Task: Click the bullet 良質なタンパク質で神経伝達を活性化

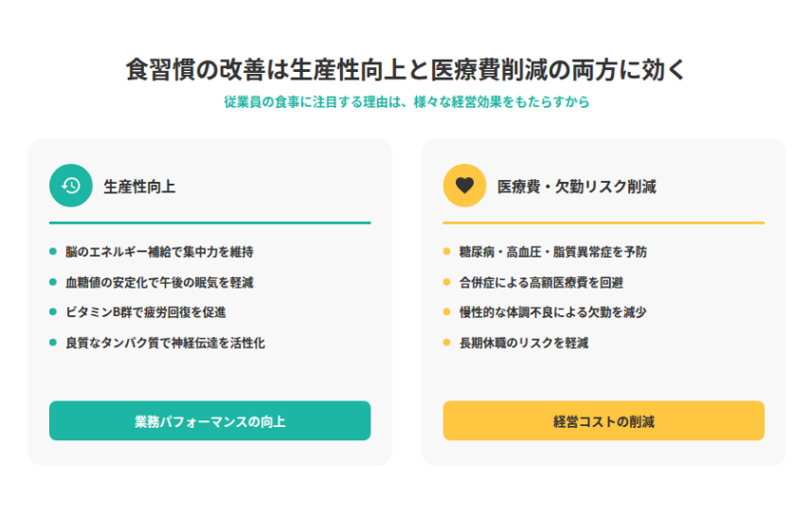Action: [x=165, y=343]
